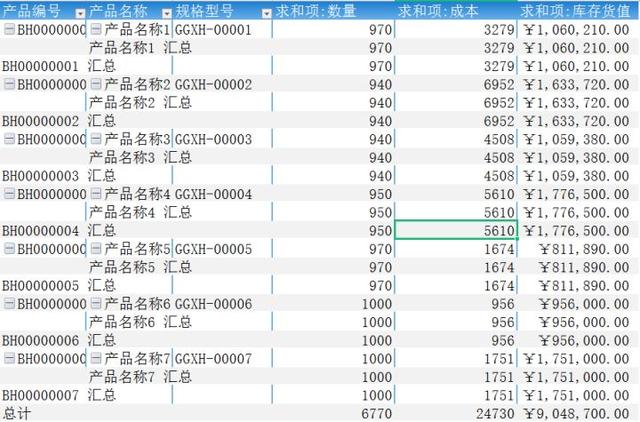The width and height of the screenshot is (640, 422).
Task: Select the 求和项:库存货值 column header
Action: pyautogui.click(x=578, y=11)
